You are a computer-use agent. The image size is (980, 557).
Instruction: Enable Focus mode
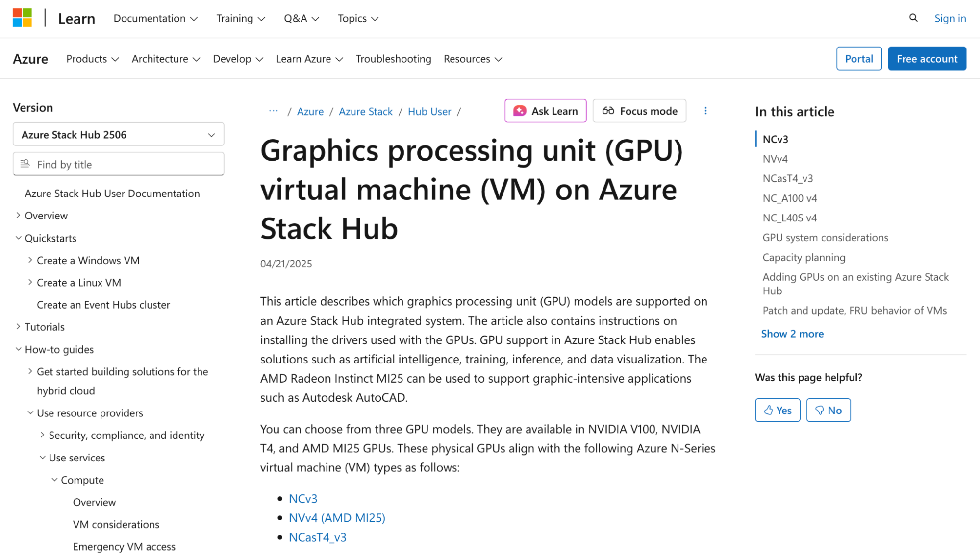[x=639, y=111]
